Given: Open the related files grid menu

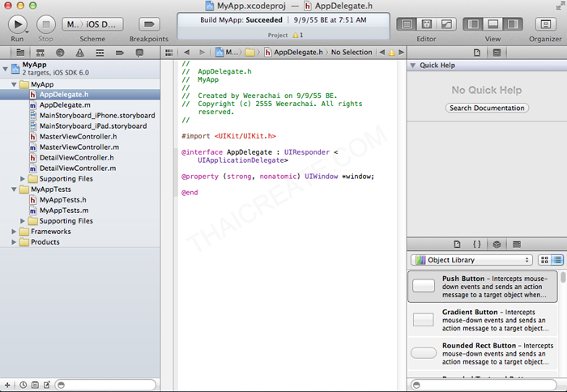Looking at the screenshot, I should (x=168, y=53).
